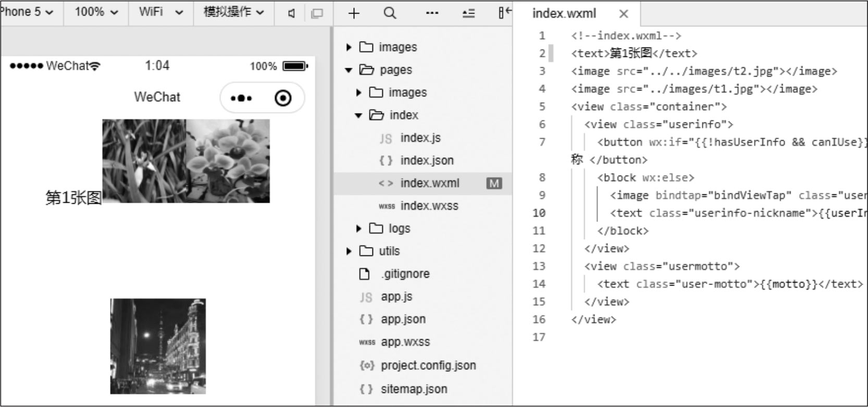Open file search magnifier icon

390,13
